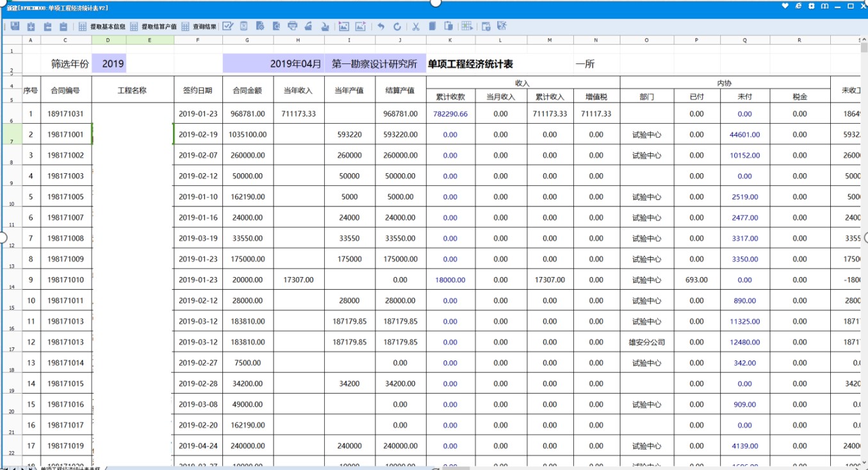Click the fourth toolbar clipboard icon
This screenshot has height=470, width=868.
[x=63, y=26]
